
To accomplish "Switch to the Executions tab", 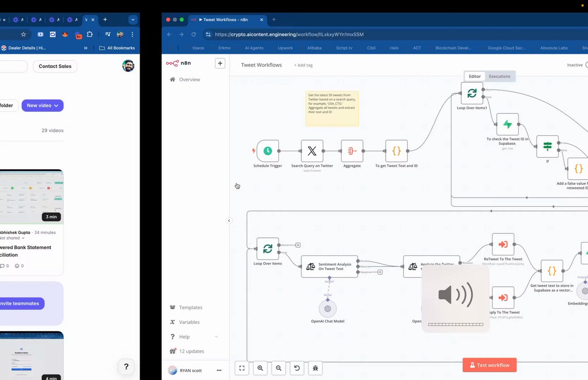I will pyautogui.click(x=499, y=76).
